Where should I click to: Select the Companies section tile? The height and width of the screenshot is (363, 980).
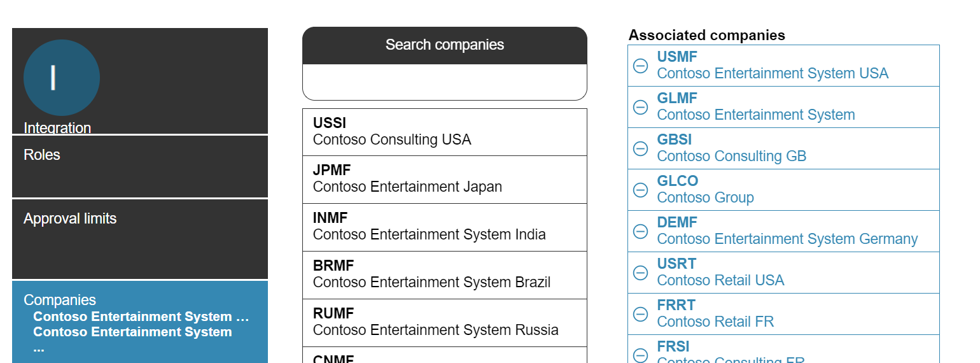pyautogui.click(x=140, y=322)
